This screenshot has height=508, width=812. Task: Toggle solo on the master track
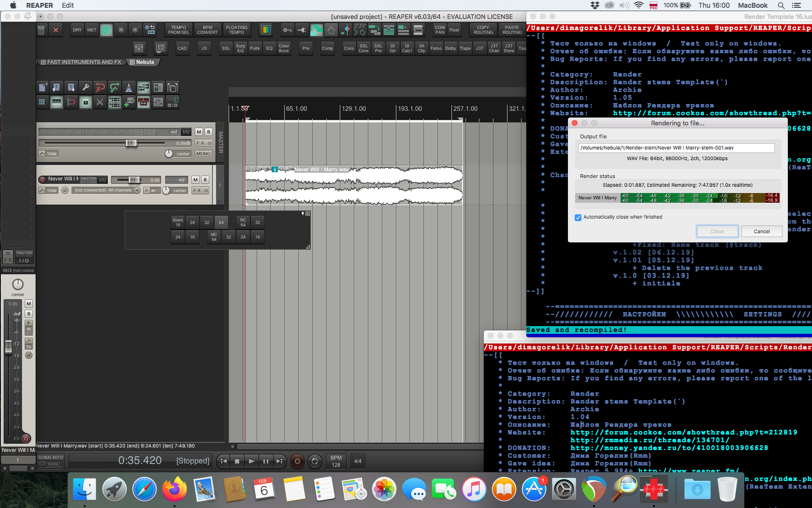208,132
